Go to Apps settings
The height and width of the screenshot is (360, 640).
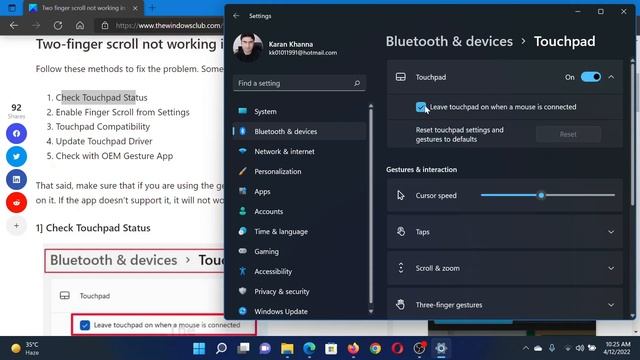pos(299,191)
